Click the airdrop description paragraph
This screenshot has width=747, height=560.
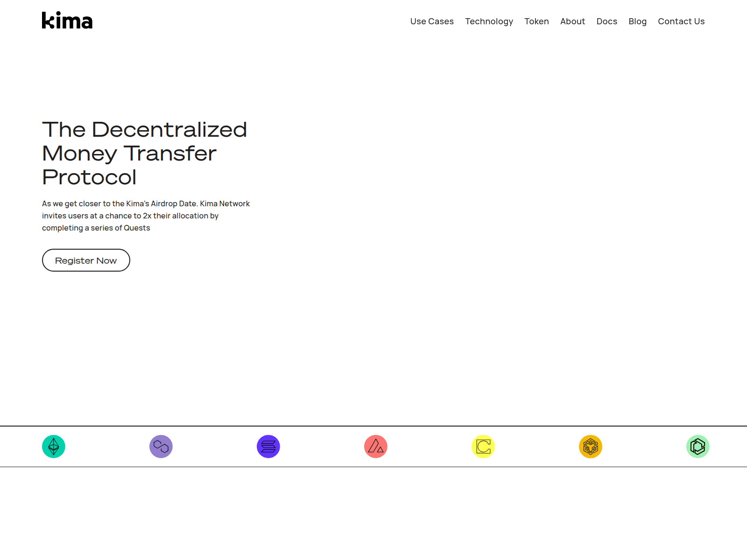[146, 216]
